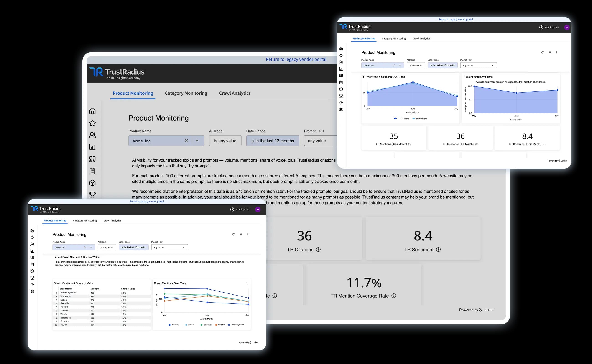The image size is (592, 364).
Task: Switch to Crawl Analytics tab in top-right window
Action: (x=421, y=38)
